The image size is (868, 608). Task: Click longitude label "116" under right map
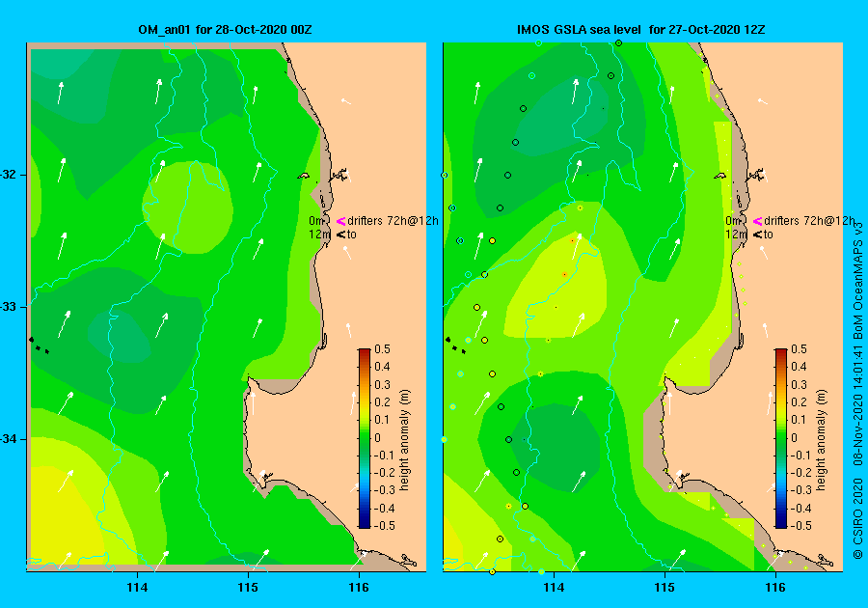coord(775,588)
